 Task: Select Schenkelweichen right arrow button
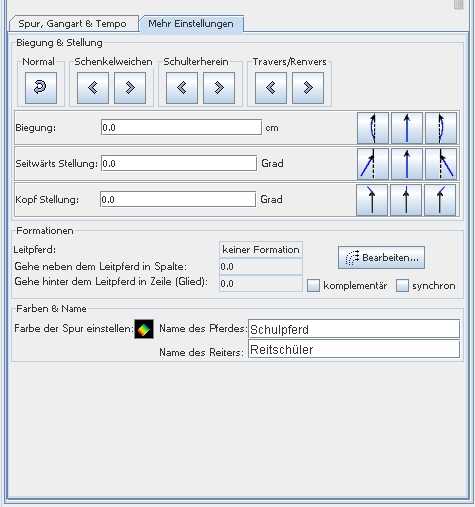(x=130, y=88)
